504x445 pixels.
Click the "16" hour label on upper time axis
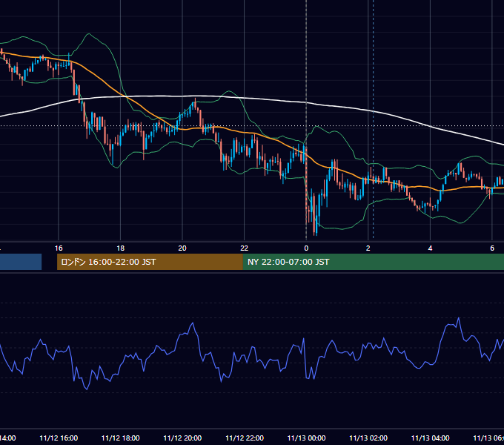point(59,248)
